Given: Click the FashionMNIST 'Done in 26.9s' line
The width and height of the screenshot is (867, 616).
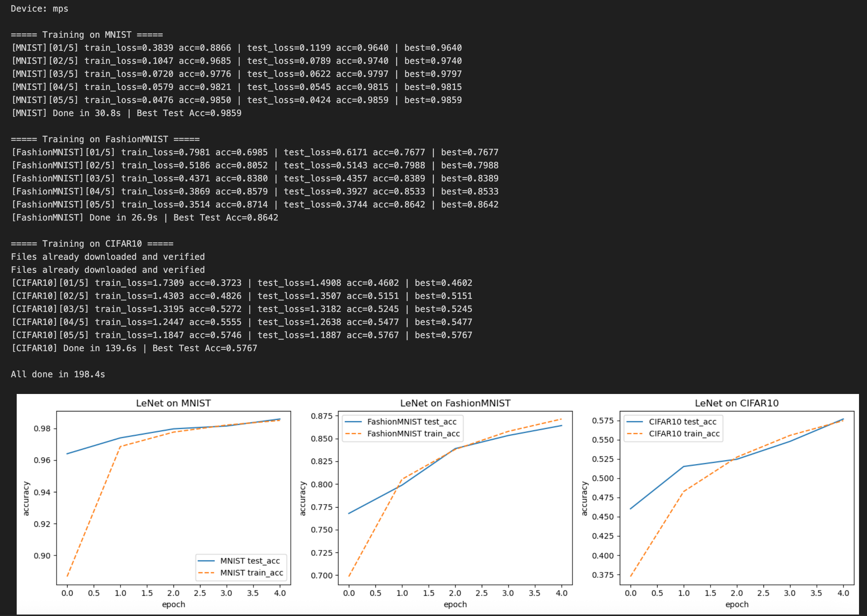Looking at the screenshot, I should click(144, 218).
